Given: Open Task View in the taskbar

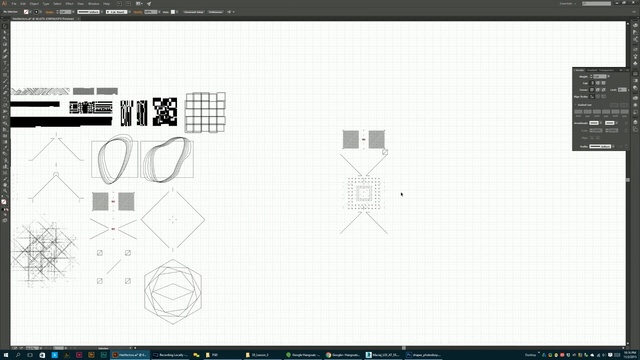Looking at the screenshot, I should (30, 355).
